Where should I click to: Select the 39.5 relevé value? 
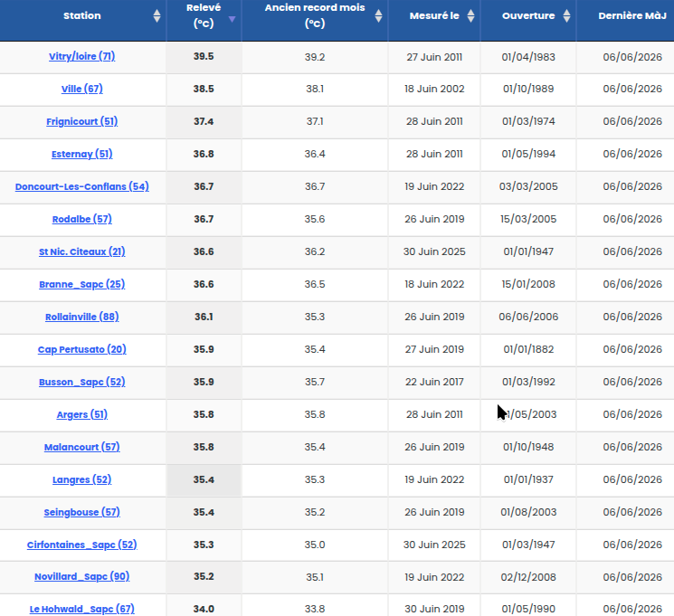pyautogui.click(x=204, y=56)
